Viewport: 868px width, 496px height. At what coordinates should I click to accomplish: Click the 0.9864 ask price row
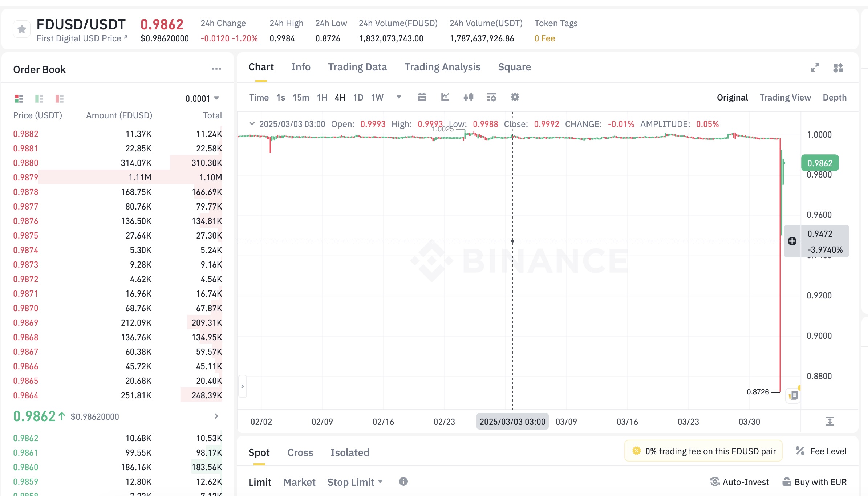click(118, 395)
